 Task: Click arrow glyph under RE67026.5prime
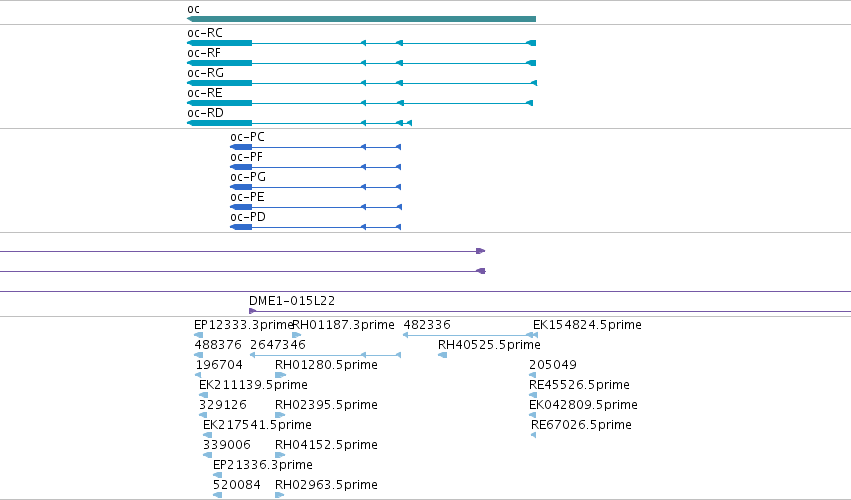(x=534, y=435)
